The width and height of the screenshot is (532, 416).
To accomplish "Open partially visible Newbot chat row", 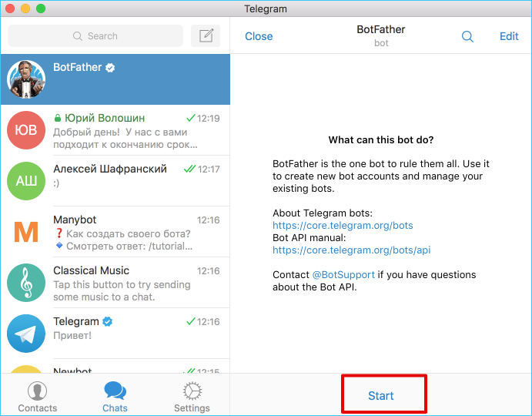I will coord(115,366).
